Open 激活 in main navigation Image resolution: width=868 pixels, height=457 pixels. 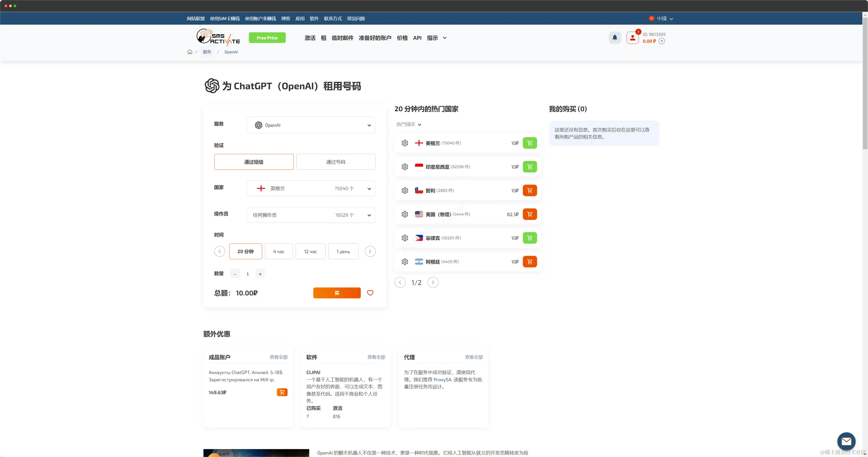click(310, 38)
